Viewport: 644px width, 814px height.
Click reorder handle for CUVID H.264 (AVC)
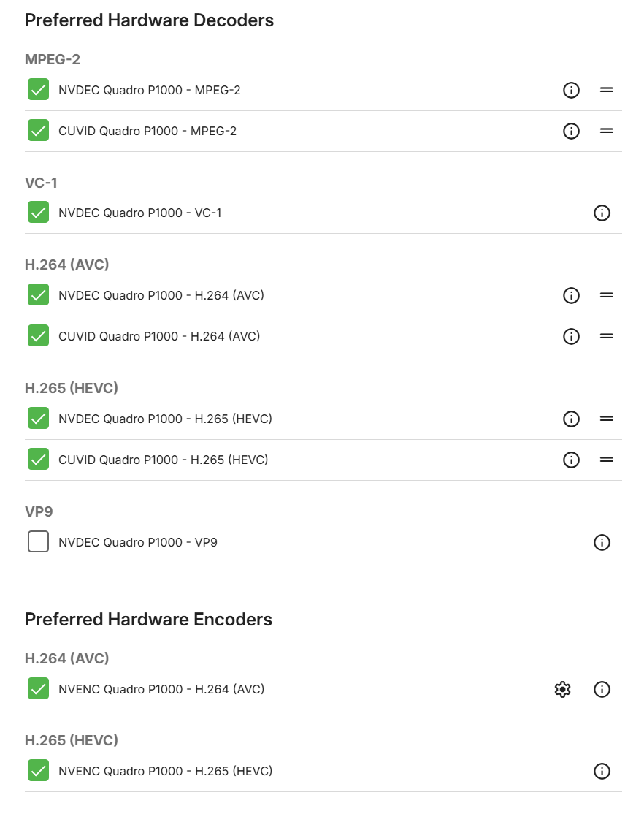point(607,336)
